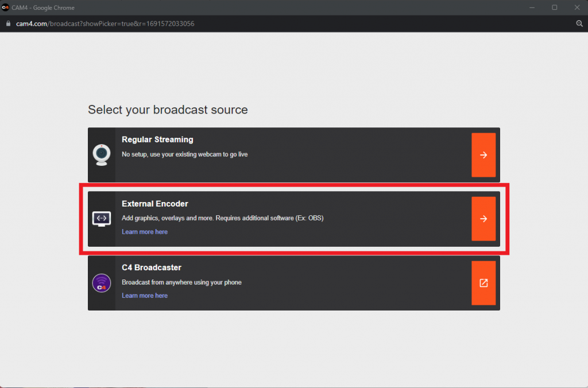The width and height of the screenshot is (588, 388).
Task: Click the CAM4 favicon in the title bar
Action: click(6, 7)
